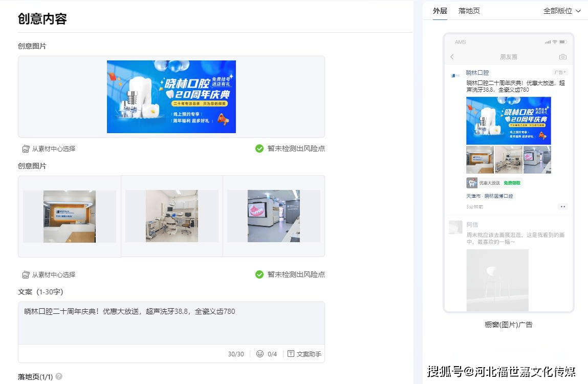The image size is (588, 384).
Task: Click the green check beside the three-photo risk status
Action: [x=259, y=274]
